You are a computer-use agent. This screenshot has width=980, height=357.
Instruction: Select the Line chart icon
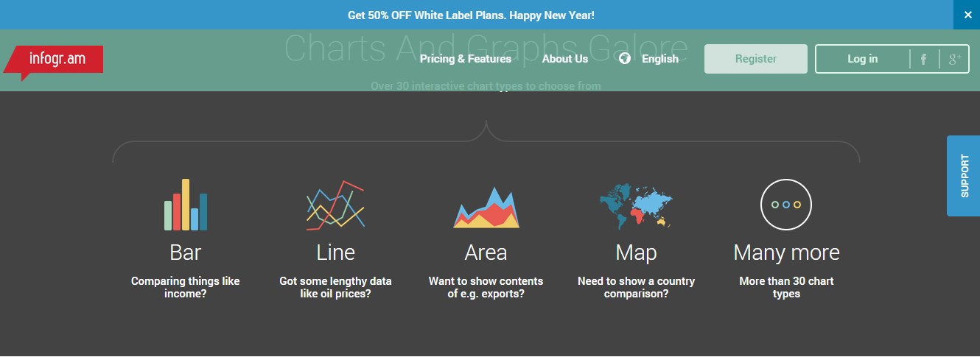click(335, 205)
